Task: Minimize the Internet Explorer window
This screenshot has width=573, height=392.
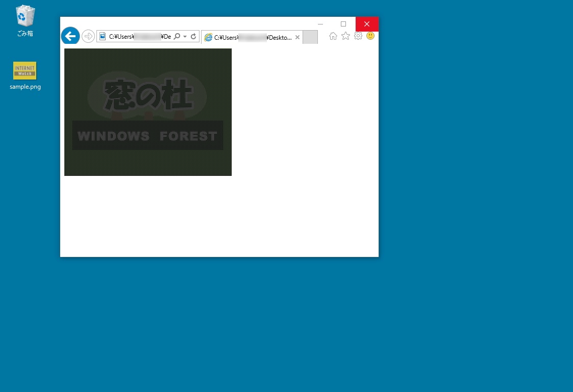Action: 320,24
